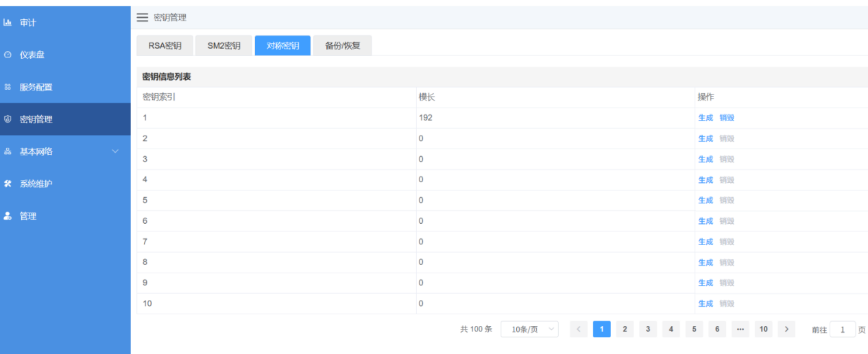Click the 共 100 条 total count text
The image size is (868, 354).
pos(476,329)
